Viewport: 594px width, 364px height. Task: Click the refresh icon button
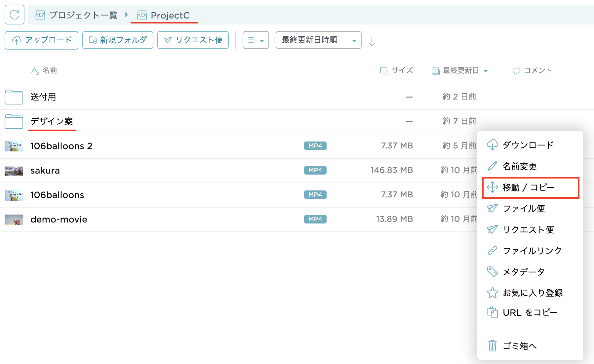pyautogui.click(x=15, y=15)
